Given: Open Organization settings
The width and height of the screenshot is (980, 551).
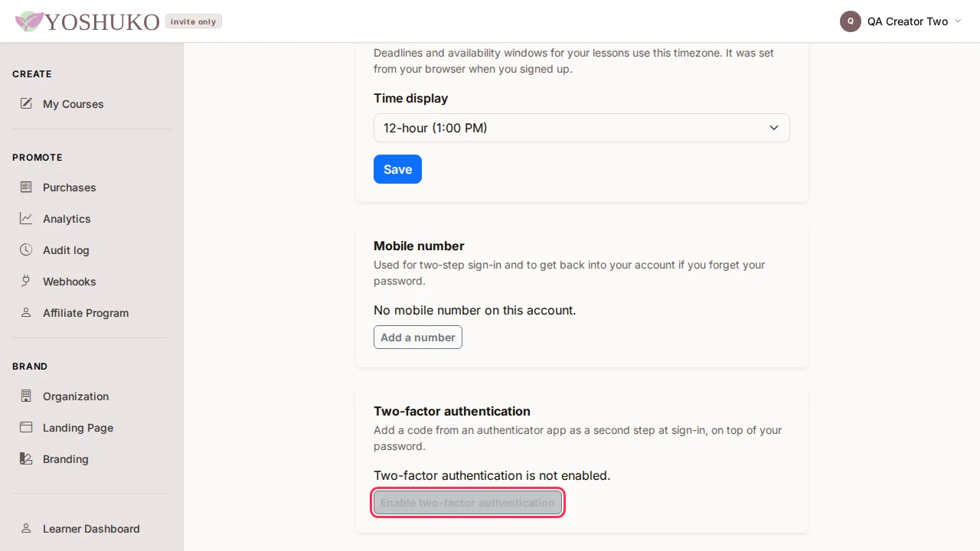Looking at the screenshot, I should [92, 396].
